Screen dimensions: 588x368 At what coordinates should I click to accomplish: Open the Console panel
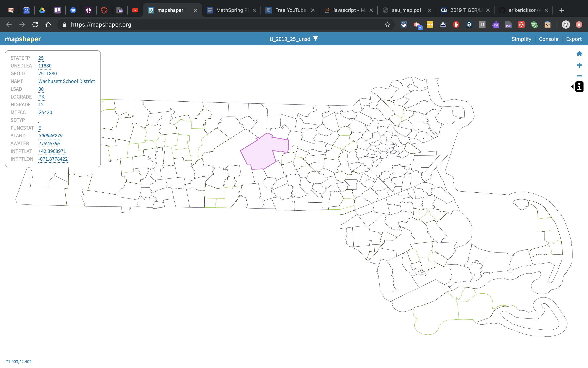548,39
